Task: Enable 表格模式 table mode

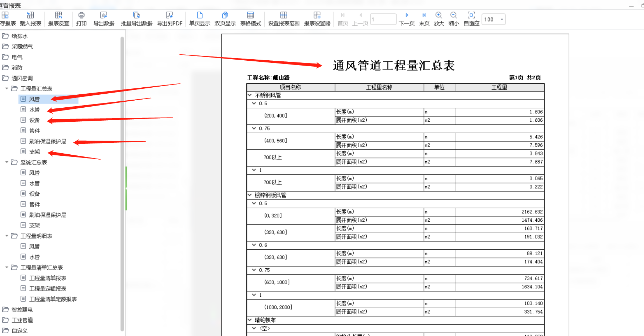Action: click(251, 19)
